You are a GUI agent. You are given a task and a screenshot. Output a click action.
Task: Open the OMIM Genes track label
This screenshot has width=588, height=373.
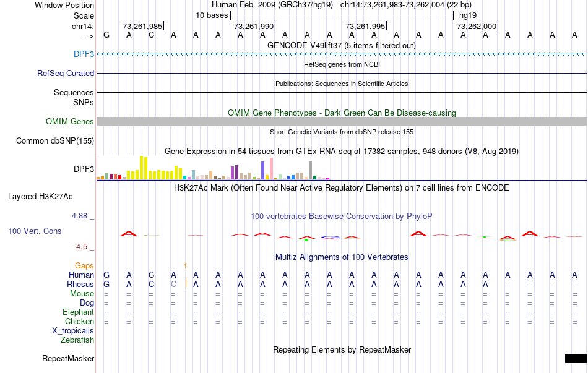70,121
